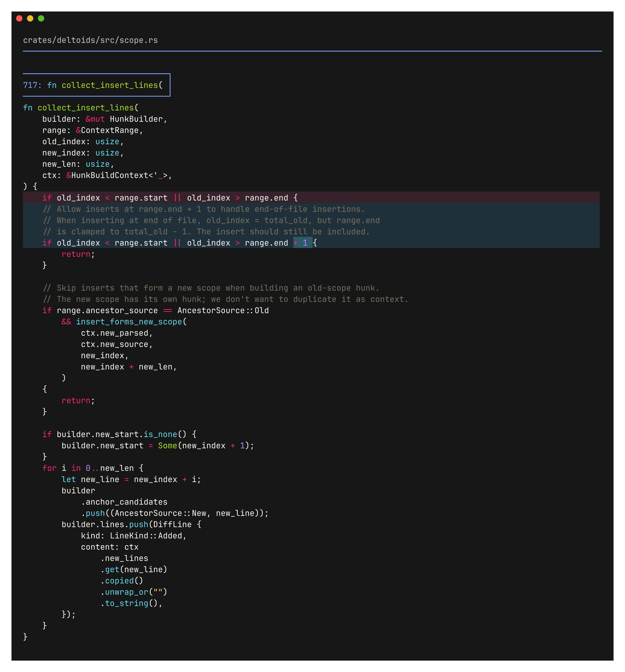Click the '&& insert_forms_new_scope(' call
Image resolution: width=625 pixels, height=672 pixels.
click(124, 322)
